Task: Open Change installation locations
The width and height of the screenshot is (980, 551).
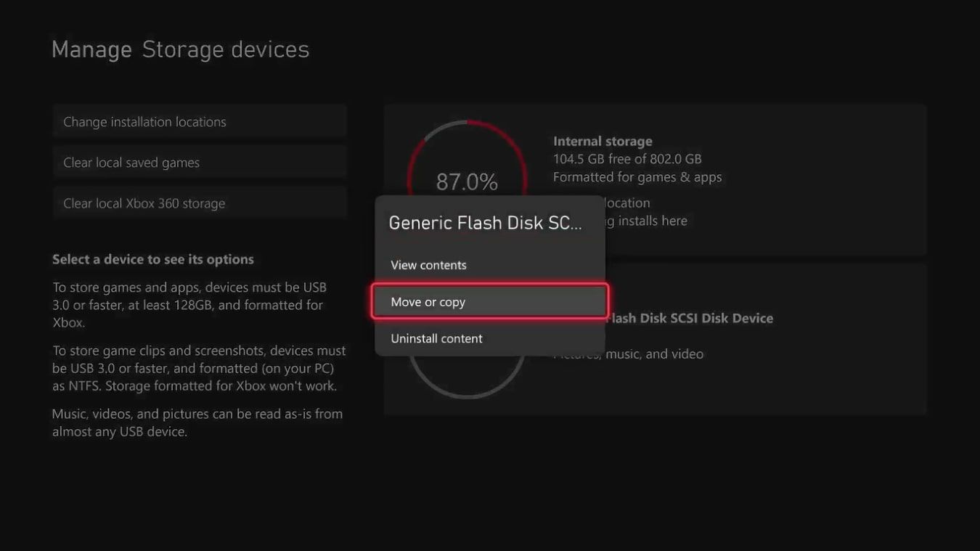Action: click(x=200, y=122)
